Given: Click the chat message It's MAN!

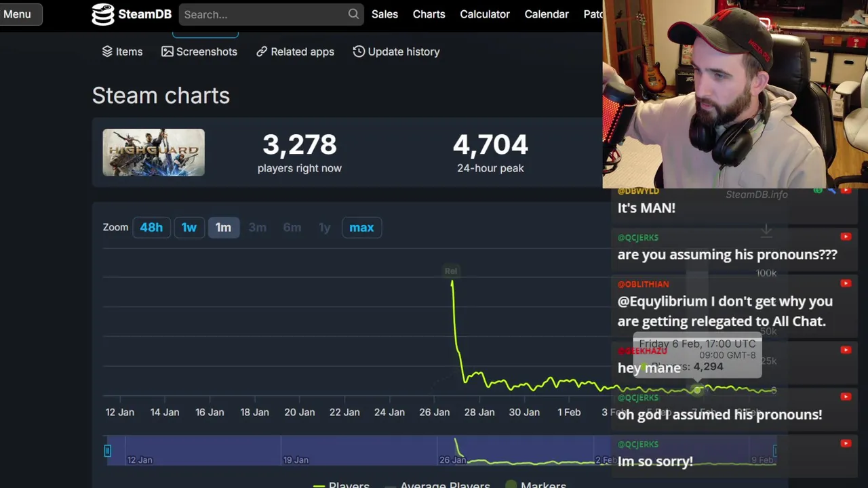Looking at the screenshot, I should [646, 208].
